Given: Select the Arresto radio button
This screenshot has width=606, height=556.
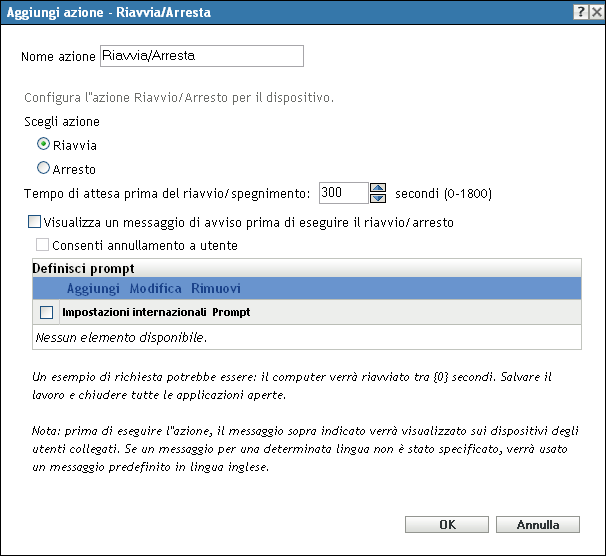Looking at the screenshot, I should pos(43,169).
